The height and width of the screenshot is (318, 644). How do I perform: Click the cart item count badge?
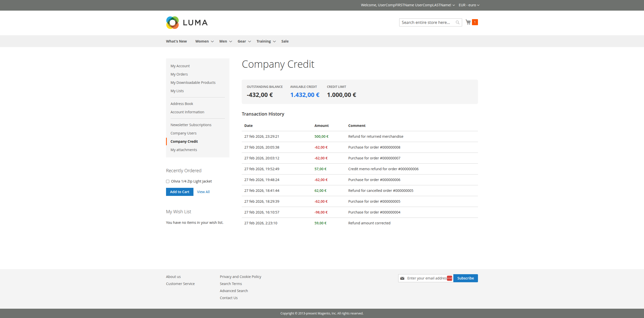475,22
